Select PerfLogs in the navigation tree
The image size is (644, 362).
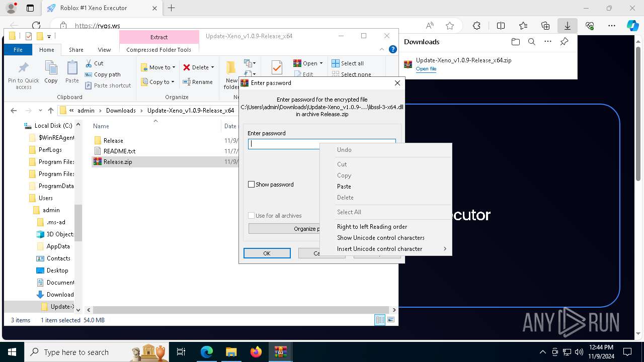(x=50, y=150)
